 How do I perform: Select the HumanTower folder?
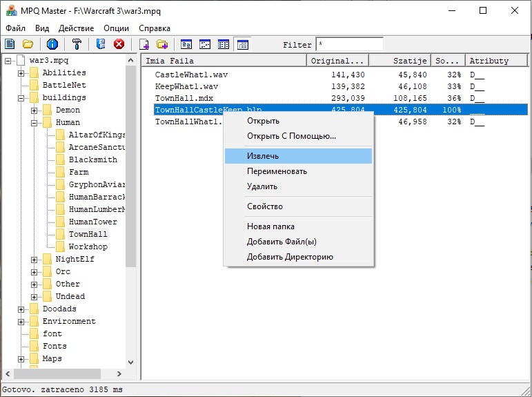tap(93, 222)
